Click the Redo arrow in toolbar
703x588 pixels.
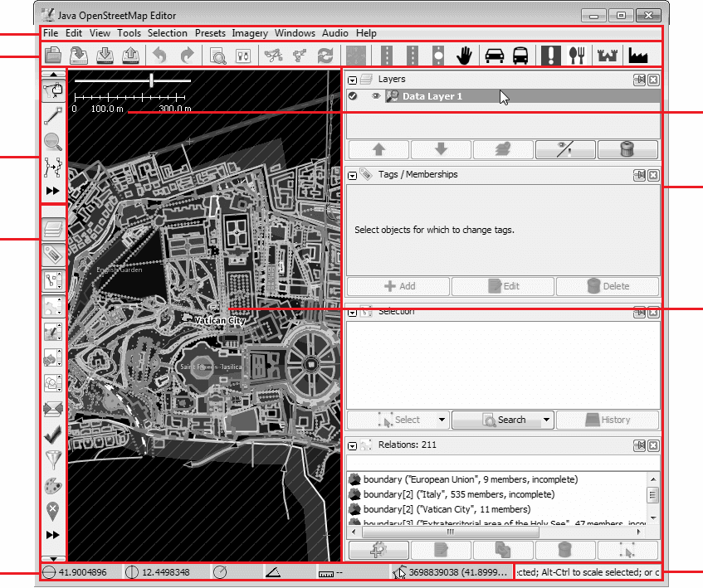pyautogui.click(x=187, y=56)
